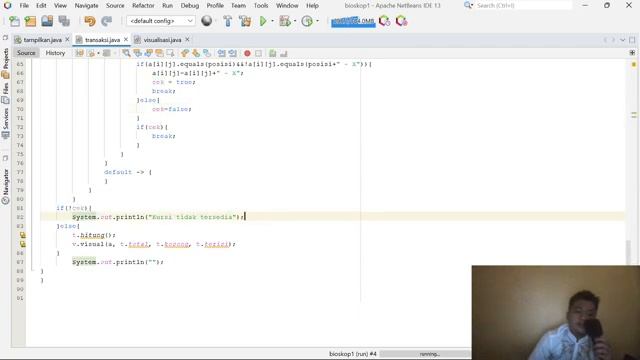Open the Services side panel
This screenshot has height=360, width=640.
tap(5, 123)
